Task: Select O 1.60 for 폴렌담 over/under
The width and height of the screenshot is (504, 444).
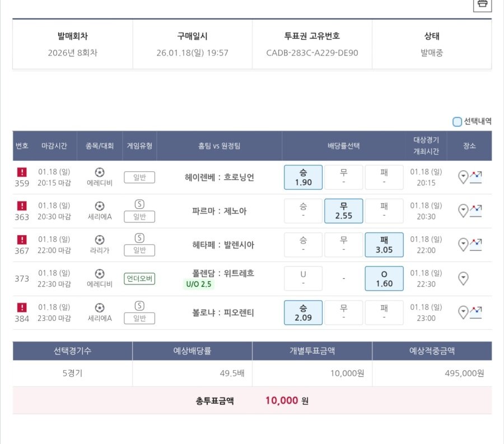Action: 384,278
